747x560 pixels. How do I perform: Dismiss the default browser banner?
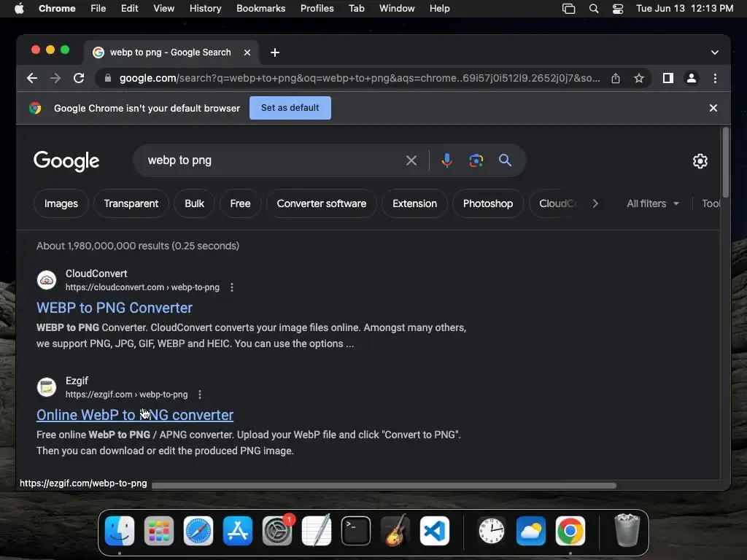pos(713,108)
